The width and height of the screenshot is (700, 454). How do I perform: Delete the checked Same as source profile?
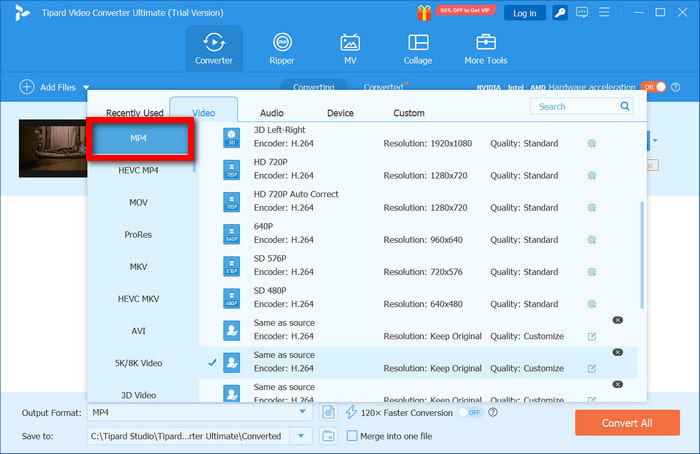click(617, 352)
